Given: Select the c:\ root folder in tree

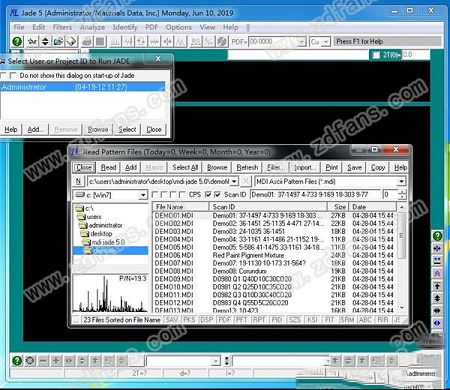Looking at the screenshot, I should (85, 208).
